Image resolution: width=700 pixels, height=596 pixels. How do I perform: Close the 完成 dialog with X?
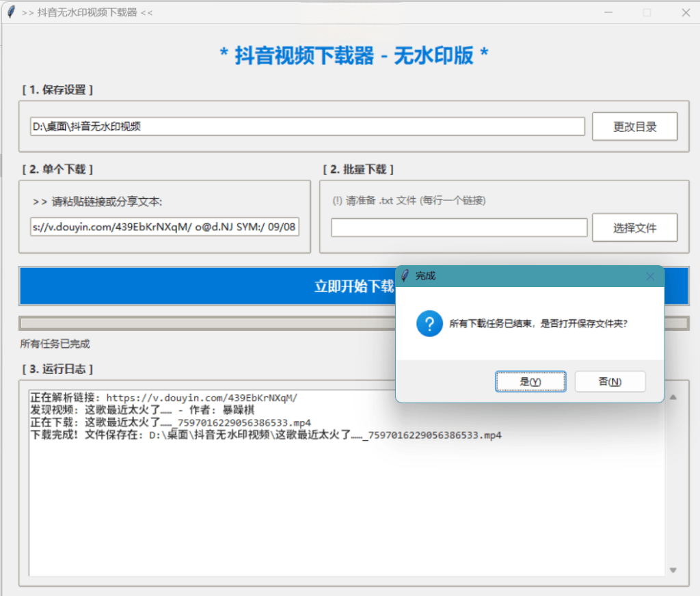[651, 276]
